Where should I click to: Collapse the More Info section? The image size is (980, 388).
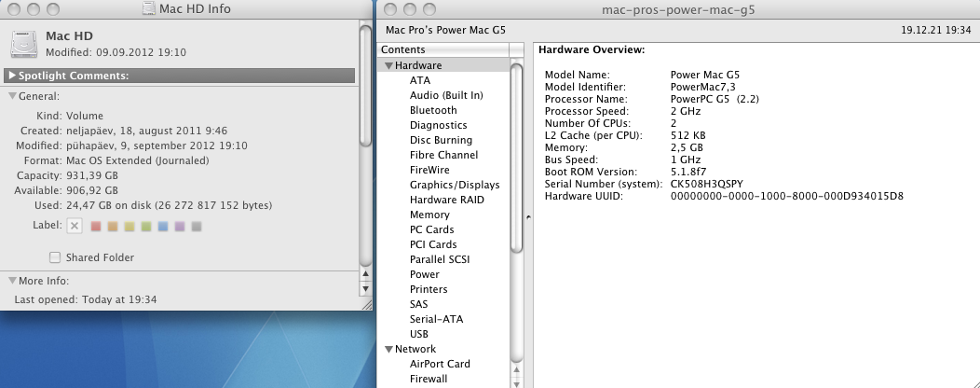(12, 281)
